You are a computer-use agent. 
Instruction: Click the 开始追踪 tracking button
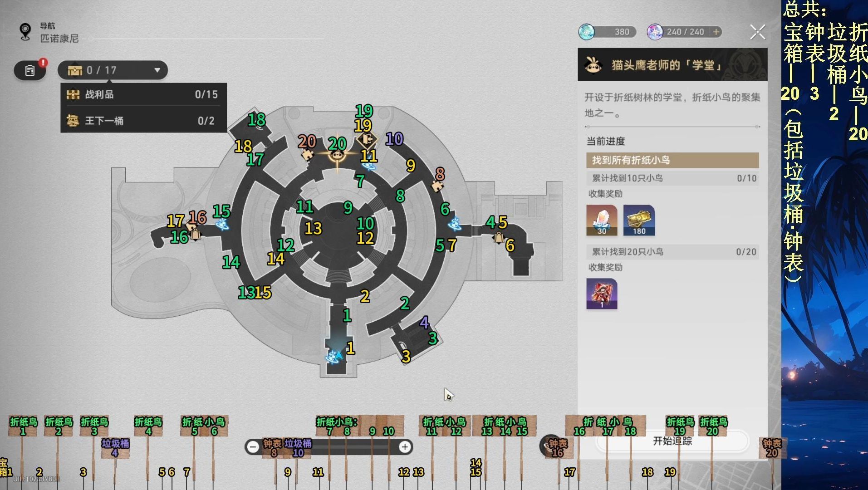[x=672, y=441]
